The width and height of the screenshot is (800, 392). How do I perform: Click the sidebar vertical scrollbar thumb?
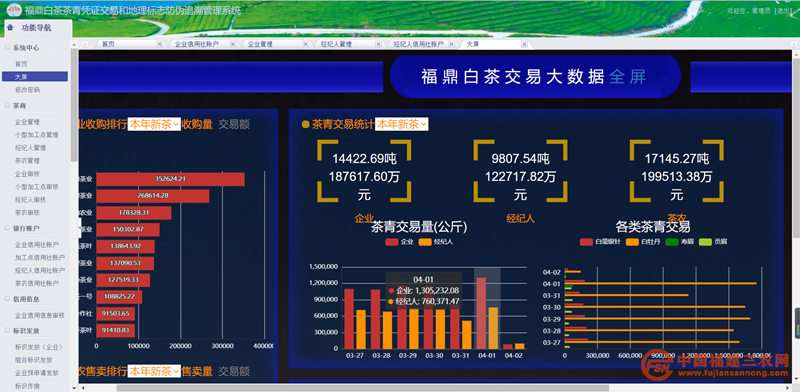point(74,105)
